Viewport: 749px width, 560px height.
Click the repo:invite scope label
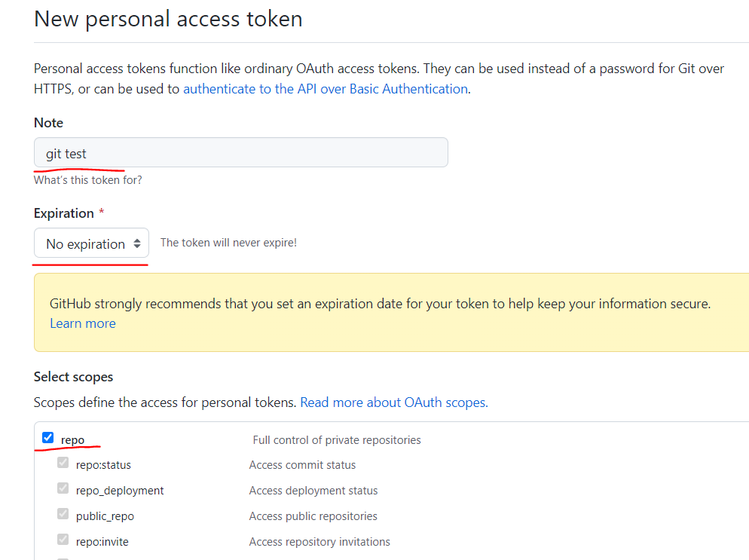(102, 542)
